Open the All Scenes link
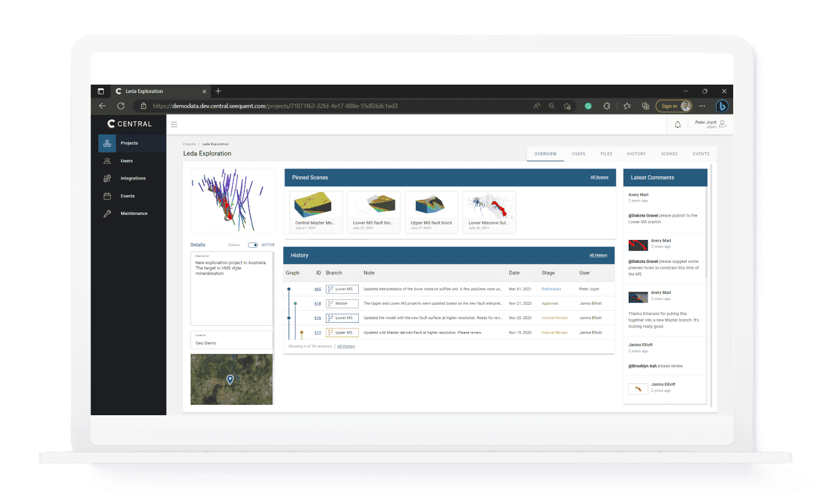 point(599,177)
